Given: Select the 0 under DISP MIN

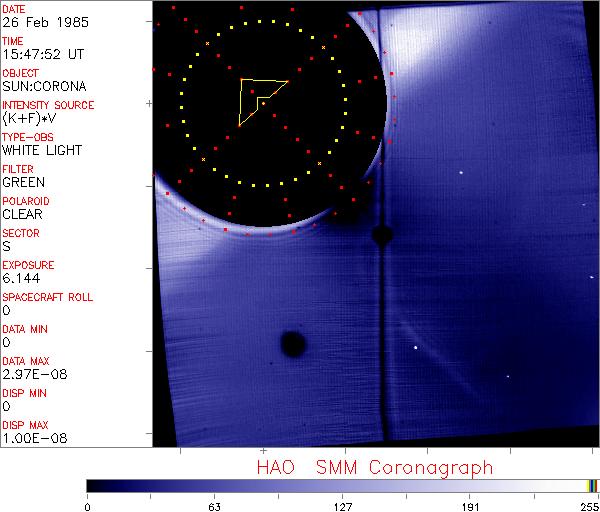Looking at the screenshot, I should [x=6, y=406].
